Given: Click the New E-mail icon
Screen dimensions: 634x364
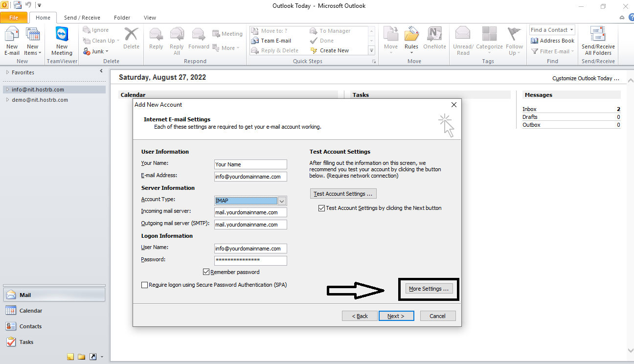Looking at the screenshot, I should [12, 41].
